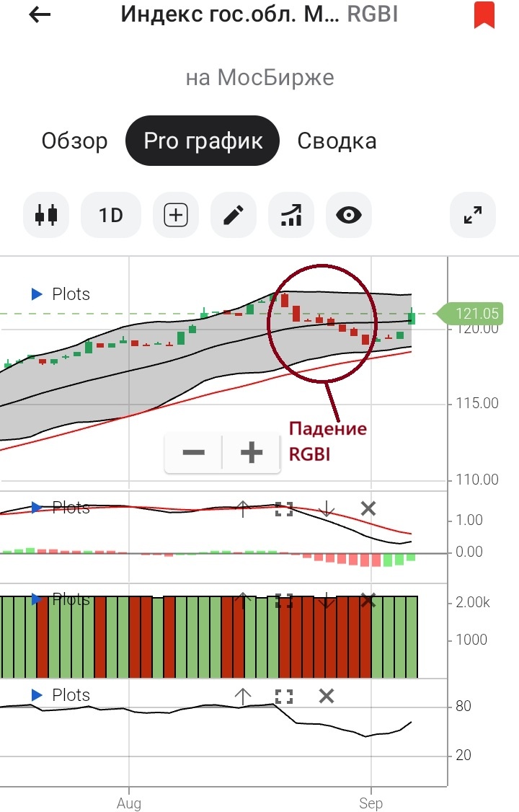Click the на МосБирже subtitle

tap(259, 78)
